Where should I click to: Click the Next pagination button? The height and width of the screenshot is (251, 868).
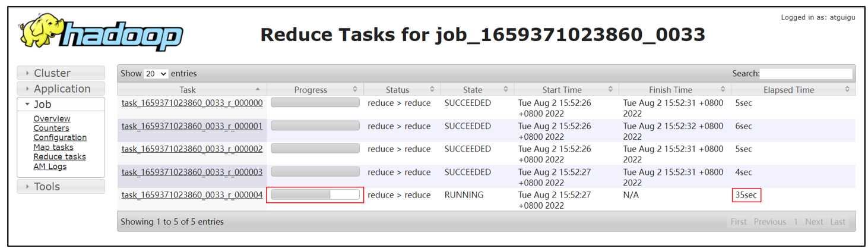coord(813,221)
